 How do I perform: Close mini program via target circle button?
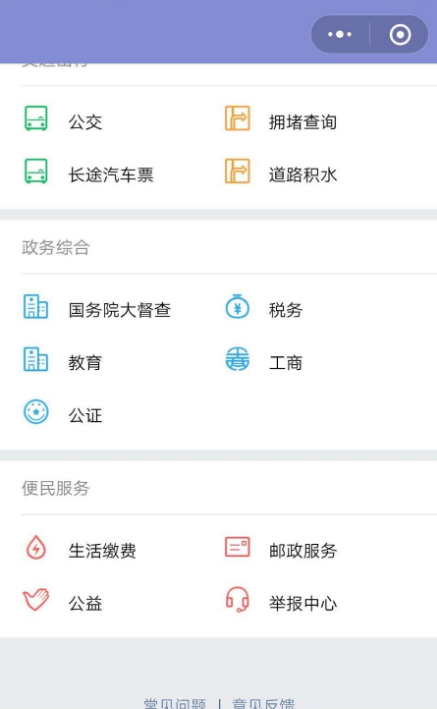[400, 34]
